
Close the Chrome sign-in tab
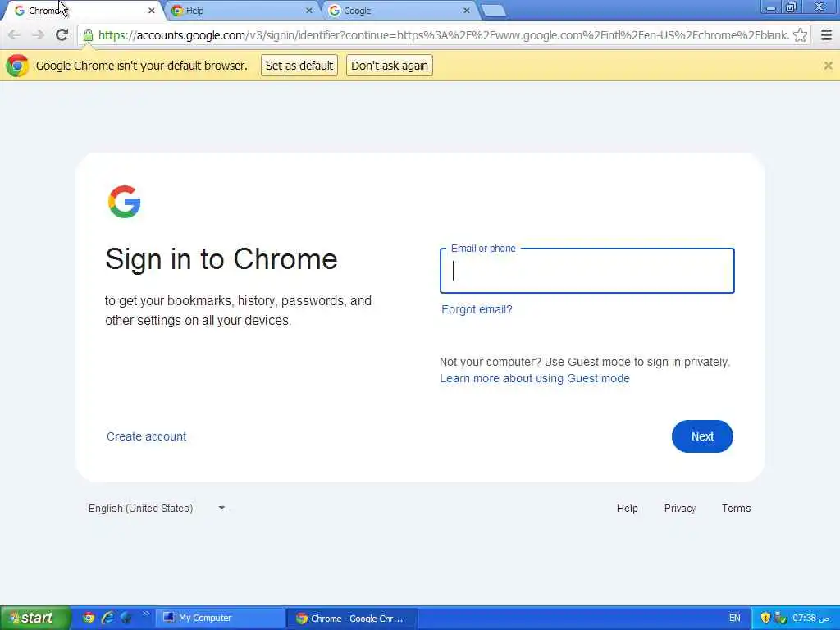click(x=152, y=10)
